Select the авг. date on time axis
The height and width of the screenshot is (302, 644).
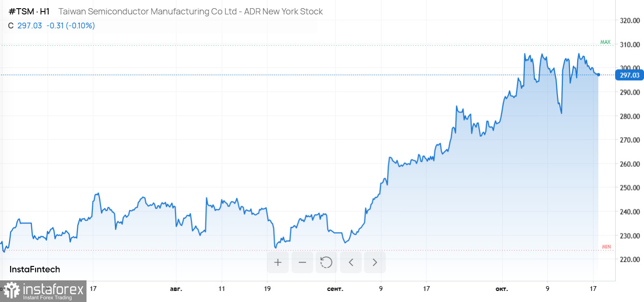click(x=176, y=289)
